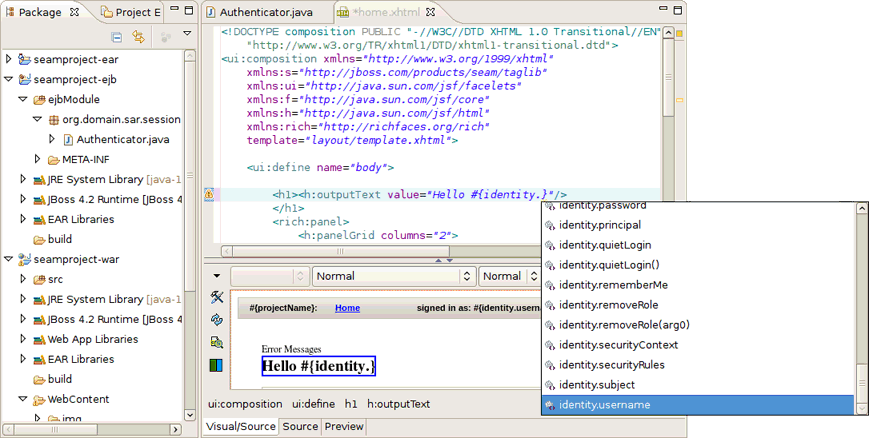The height and width of the screenshot is (438, 869).
Task: Click the icon beside identity.principal suggestion
Action: coord(549,226)
